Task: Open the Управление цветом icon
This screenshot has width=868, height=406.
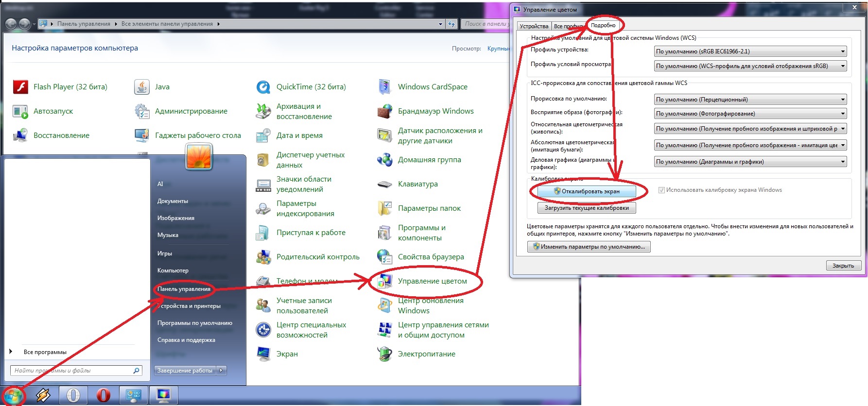Action: click(x=385, y=281)
